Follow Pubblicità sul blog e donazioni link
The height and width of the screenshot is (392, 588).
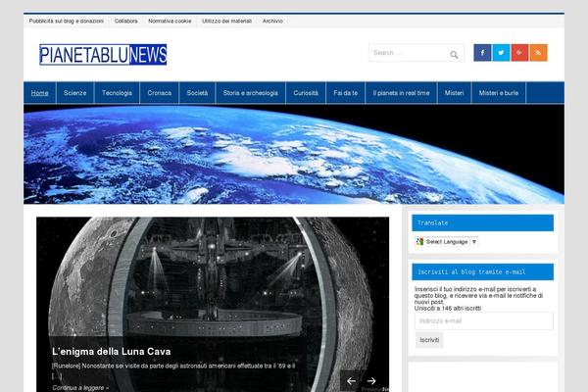pos(67,21)
